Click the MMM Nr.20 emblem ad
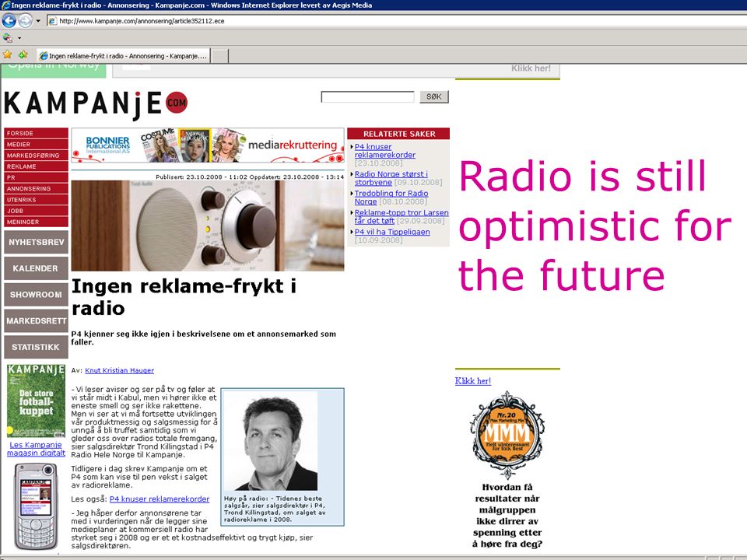The image size is (747, 560). click(507, 435)
